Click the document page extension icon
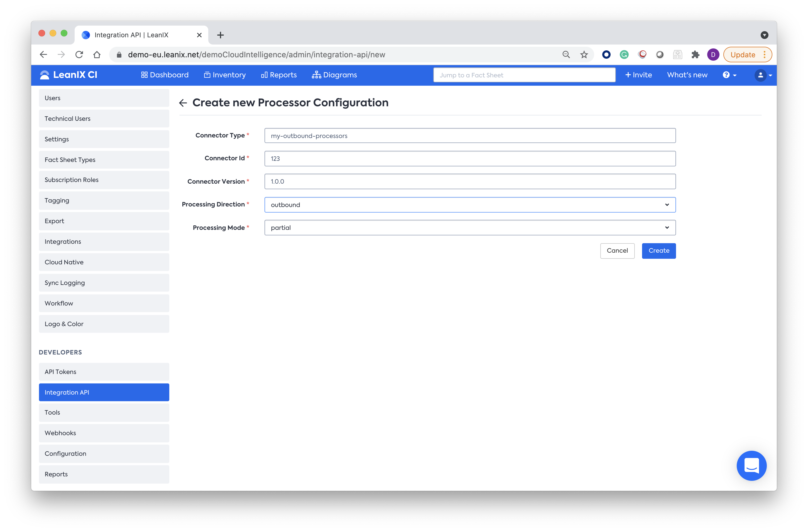 (x=678, y=55)
